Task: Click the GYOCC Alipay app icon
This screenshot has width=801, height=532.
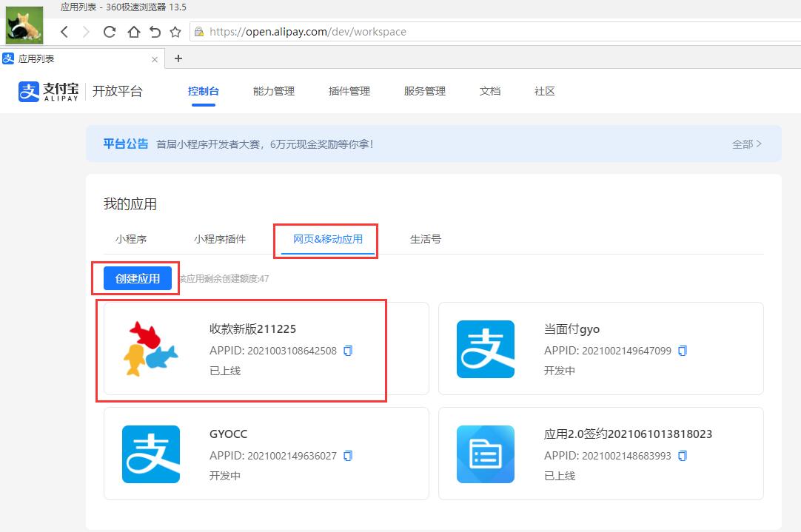Action: pos(151,454)
